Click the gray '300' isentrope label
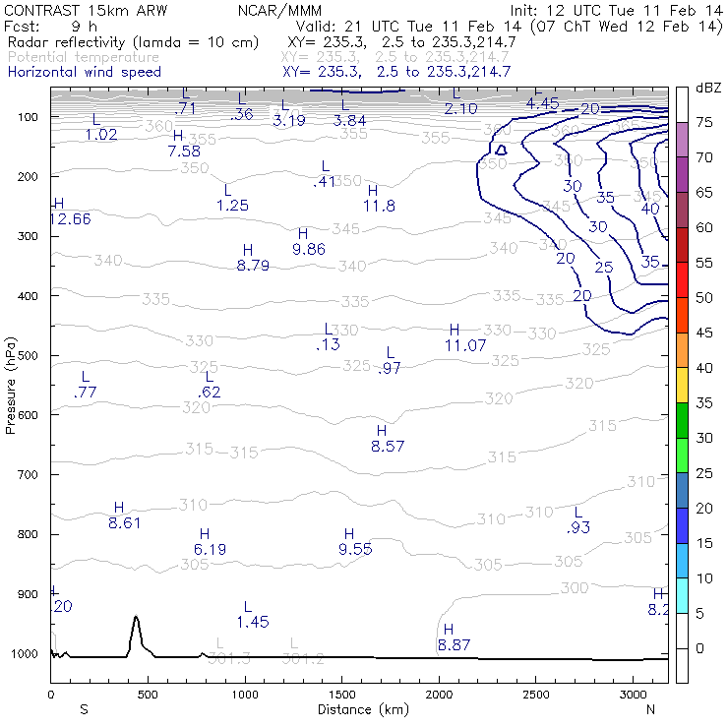 [575, 587]
